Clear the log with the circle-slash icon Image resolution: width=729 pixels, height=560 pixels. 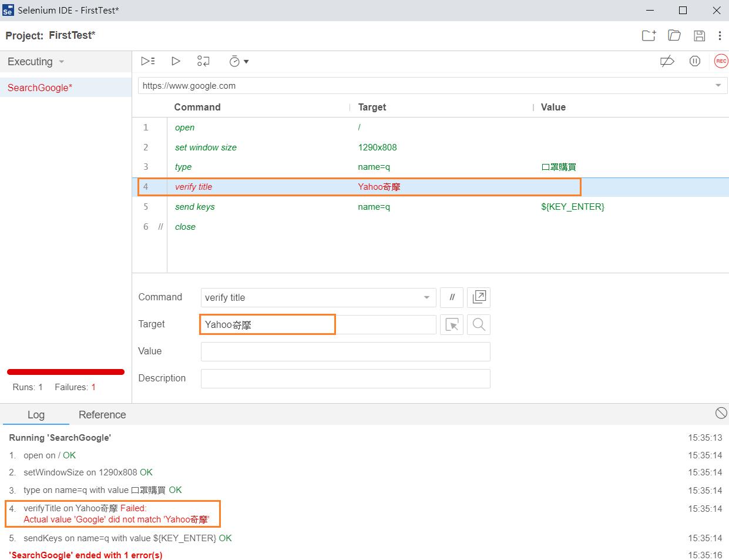pyautogui.click(x=721, y=413)
